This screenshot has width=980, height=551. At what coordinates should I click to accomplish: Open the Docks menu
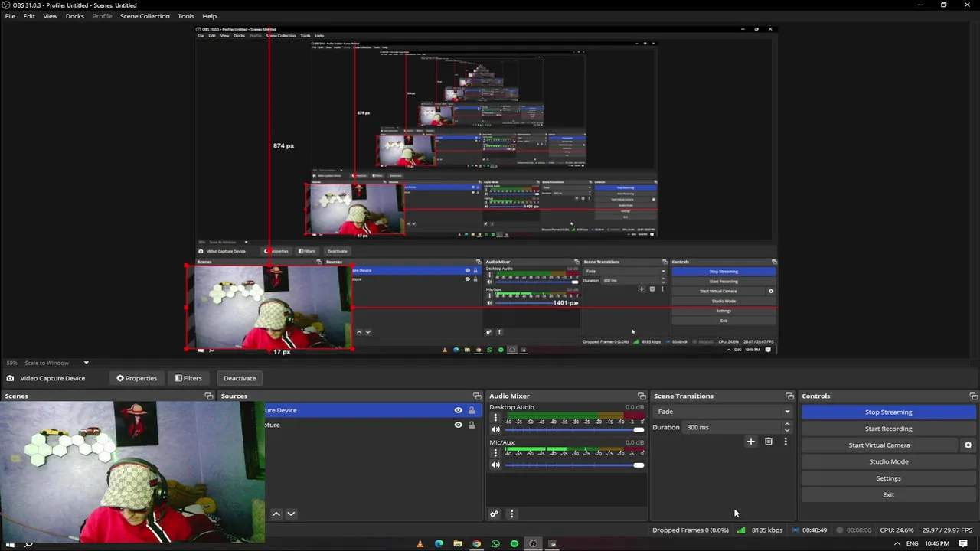(75, 16)
